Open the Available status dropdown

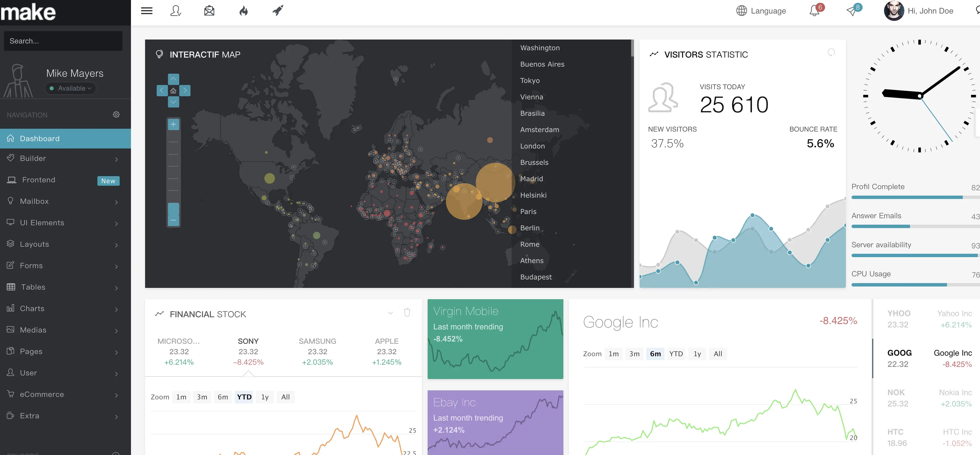click(x=71, y=88)
